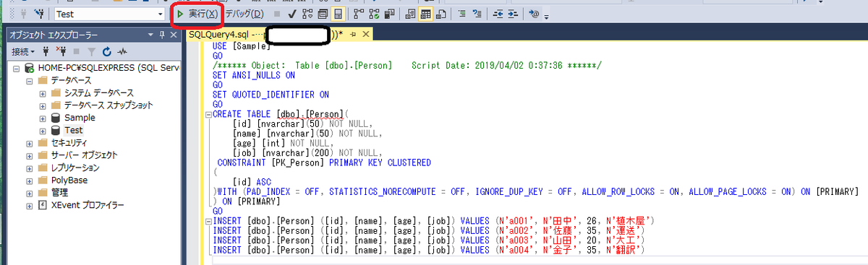This screenshot has height=265, width=868.
Task: Click the Disconnect icon in Object Explorer
Action: click(x=62, y=51)
